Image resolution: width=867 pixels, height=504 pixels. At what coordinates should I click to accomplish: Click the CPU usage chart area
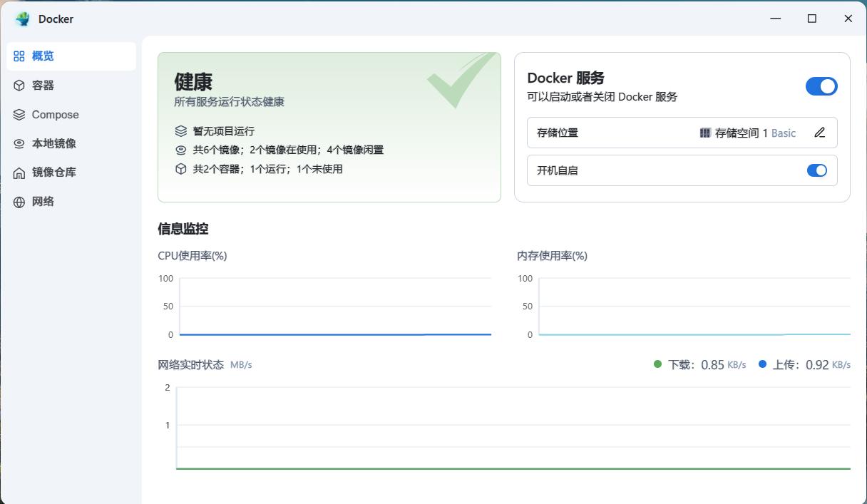pos(335,307)
